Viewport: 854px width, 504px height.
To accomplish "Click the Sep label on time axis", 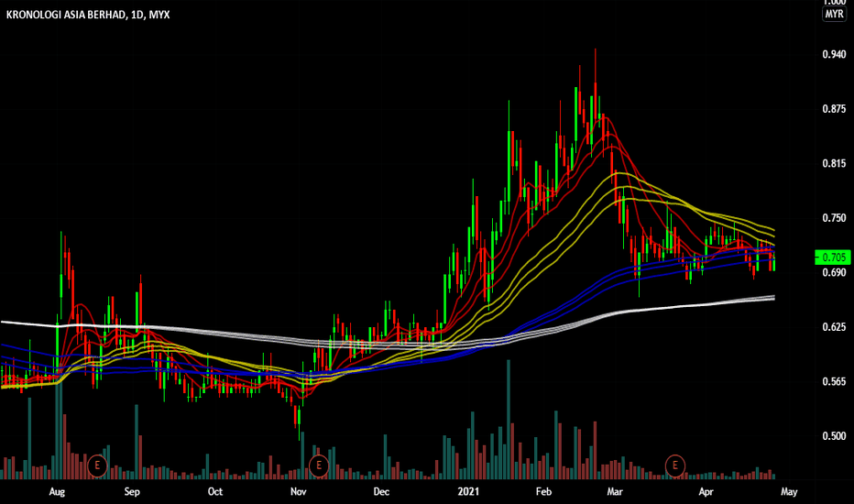I will coord(132,491).
